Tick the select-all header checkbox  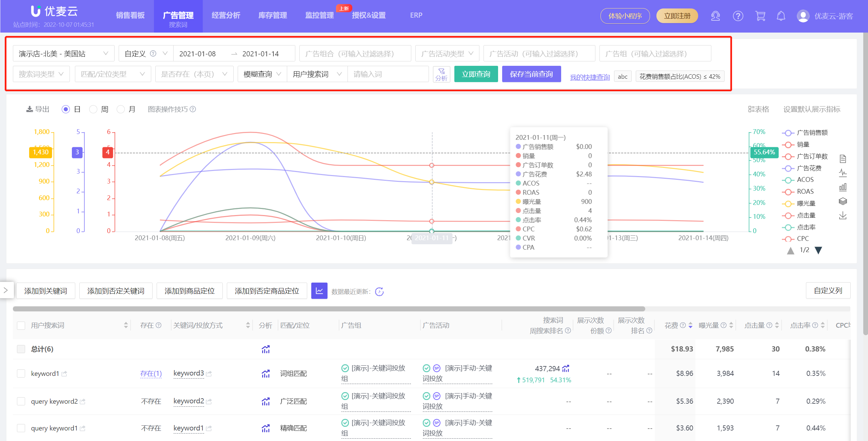click(x=21, y=325)
